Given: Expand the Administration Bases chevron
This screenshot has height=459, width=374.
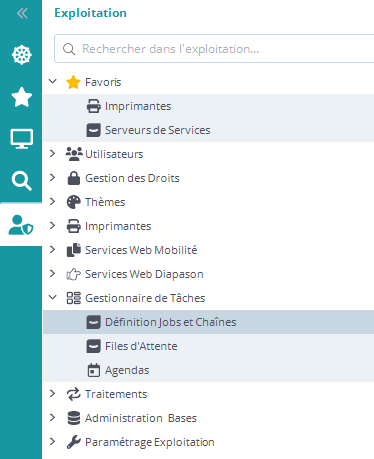Looking at the screenshot, I should click(52, 417).
